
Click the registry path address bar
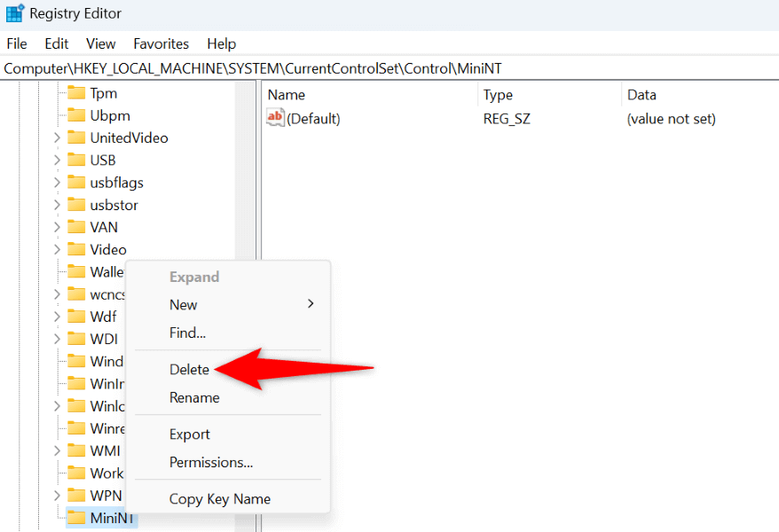pos(389,68)
